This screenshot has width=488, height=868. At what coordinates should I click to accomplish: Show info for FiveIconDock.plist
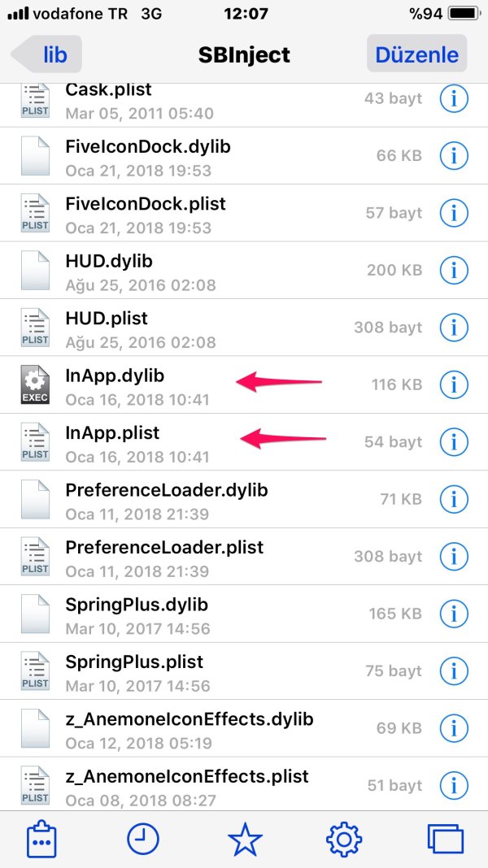click(454, 213)
